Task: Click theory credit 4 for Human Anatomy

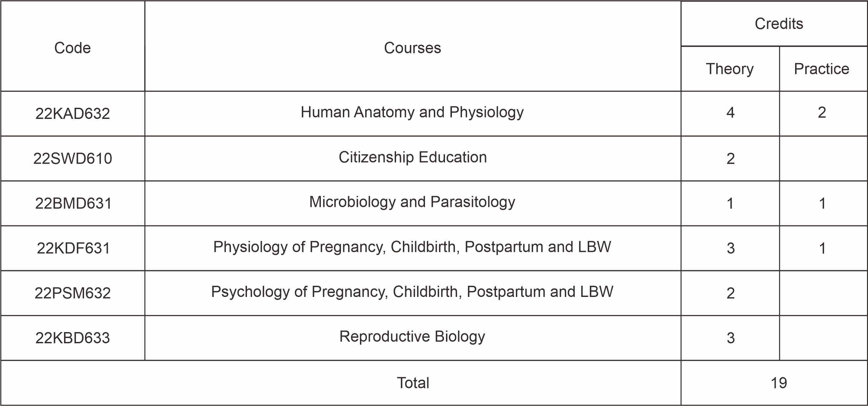Action: click(x=730, y=113)
